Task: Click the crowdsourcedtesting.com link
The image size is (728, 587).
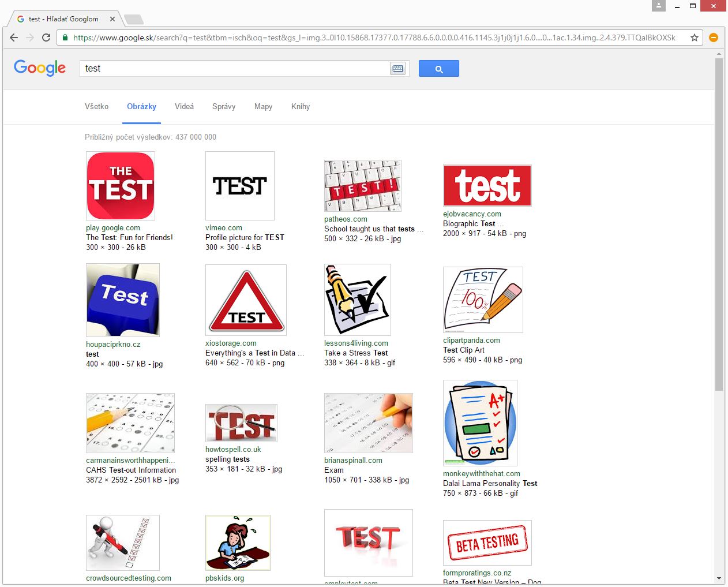Action: 129,578
